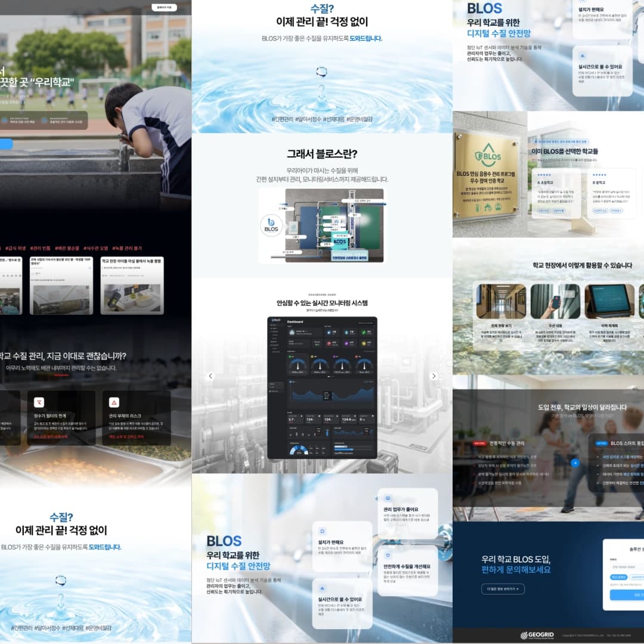Click the right carousel arrow beside the dashboard
Viewport: 644px width, 644px height.
click(434, 376)
